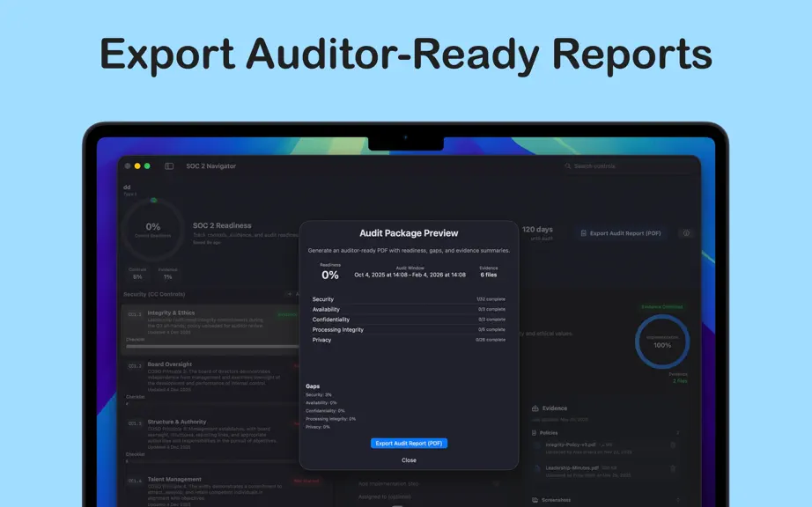Click the 0% Control Readiness ring
Viewport: 812px width, 507px height.
(152, 229)
